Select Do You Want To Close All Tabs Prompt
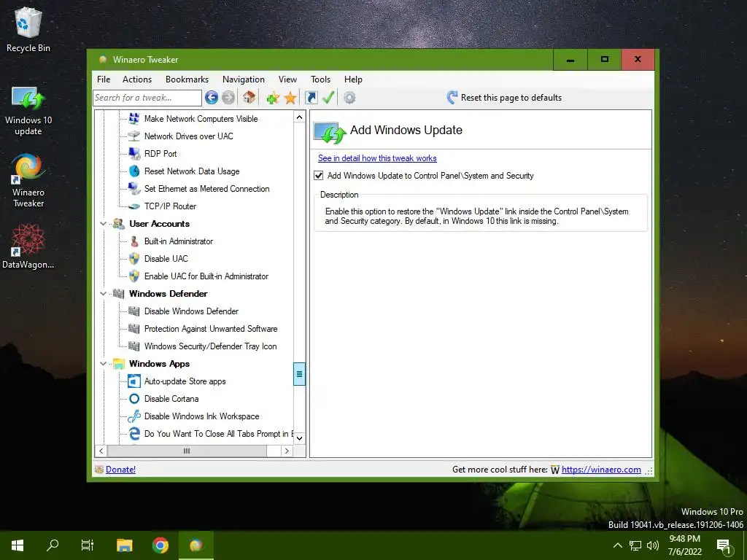This screenshot has width=747, height=560. tap(218, 434)
